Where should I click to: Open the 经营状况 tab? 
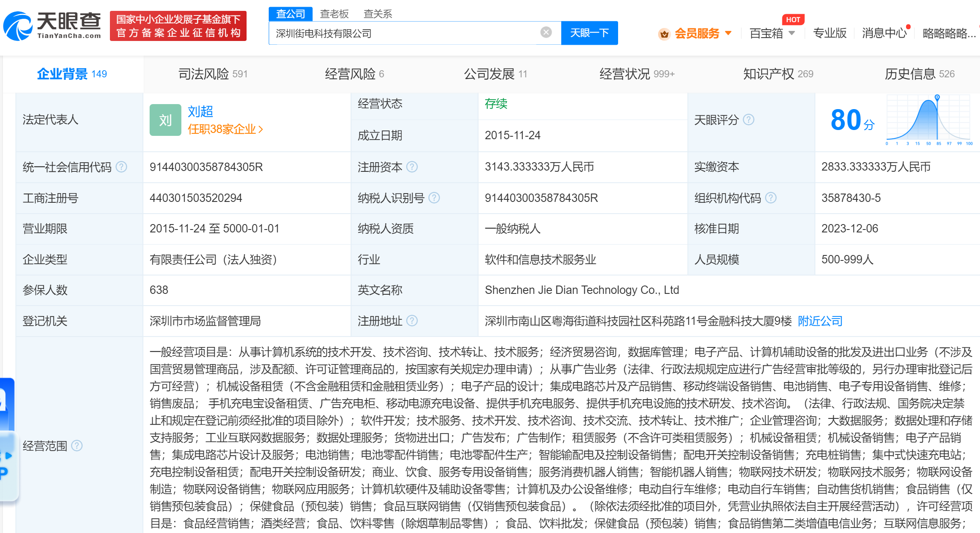tap(637, 74)
